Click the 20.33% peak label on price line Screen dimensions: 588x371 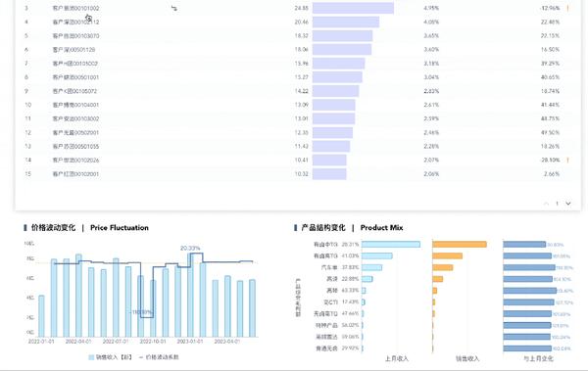pos(190,248)
